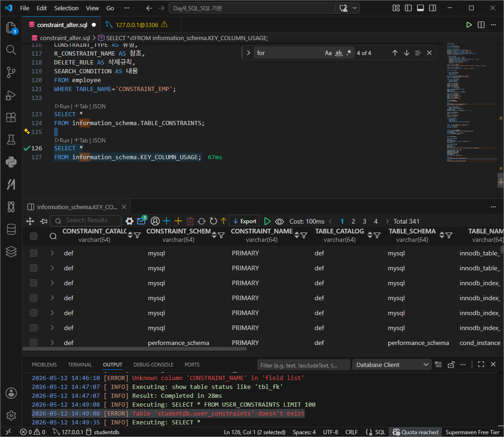Open the Search view in activity bar
Image resolution: width=504 pixels, height=437 pixels.
point(11,50)
